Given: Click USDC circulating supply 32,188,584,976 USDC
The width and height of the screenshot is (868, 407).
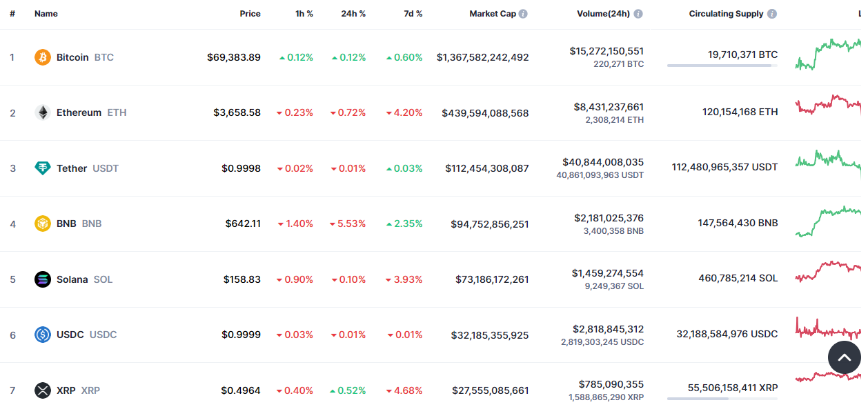Looking at the screenshot, I should [727, 334].
